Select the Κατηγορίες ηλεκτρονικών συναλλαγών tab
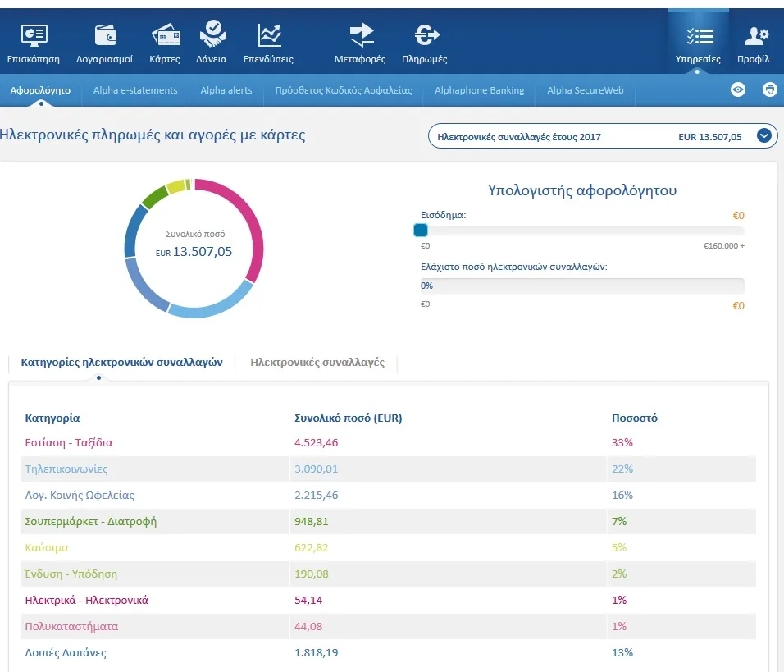 point(121,362)
